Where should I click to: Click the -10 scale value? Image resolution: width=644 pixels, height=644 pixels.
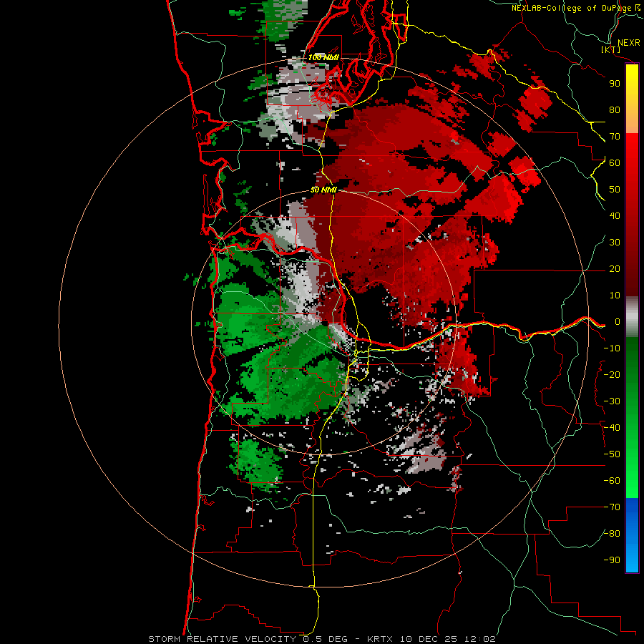tap(612, 348)
